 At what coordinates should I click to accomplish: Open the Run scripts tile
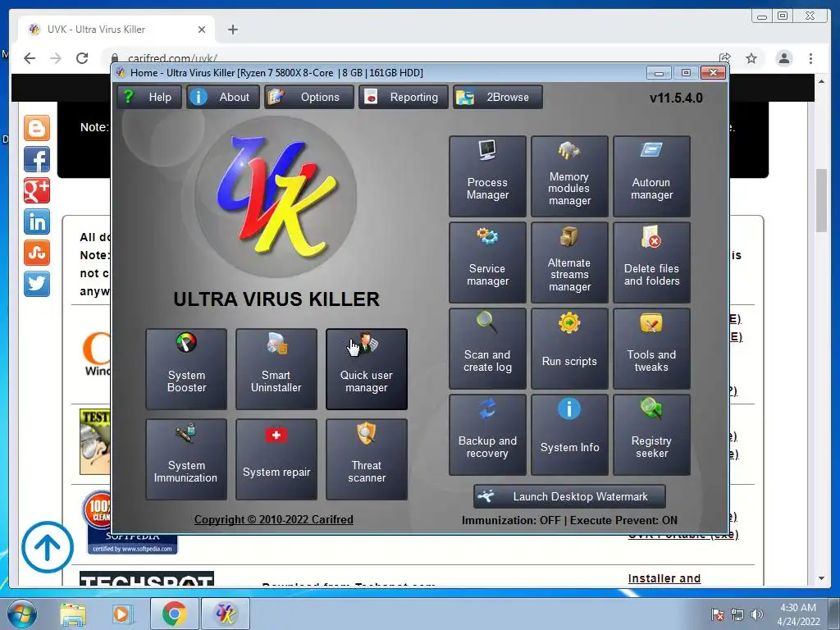tap(569, 349)
